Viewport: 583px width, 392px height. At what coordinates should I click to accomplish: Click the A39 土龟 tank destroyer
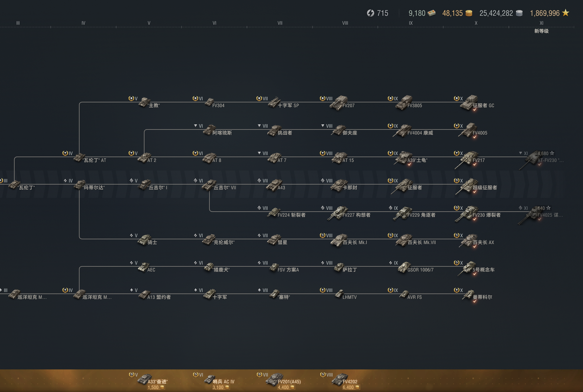404,158
